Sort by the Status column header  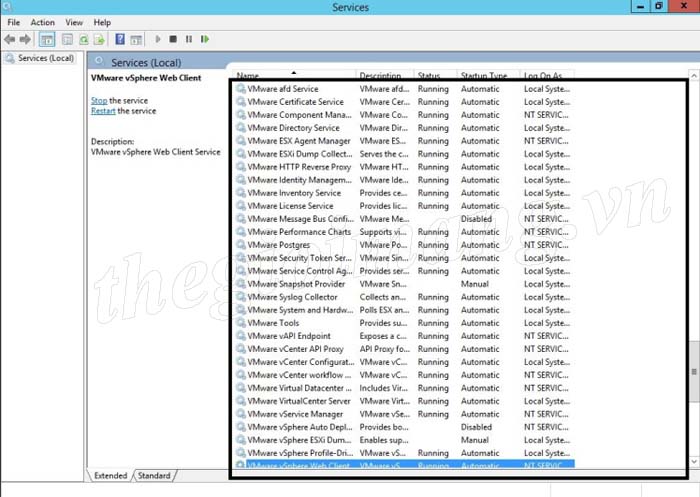pos(436,75)
